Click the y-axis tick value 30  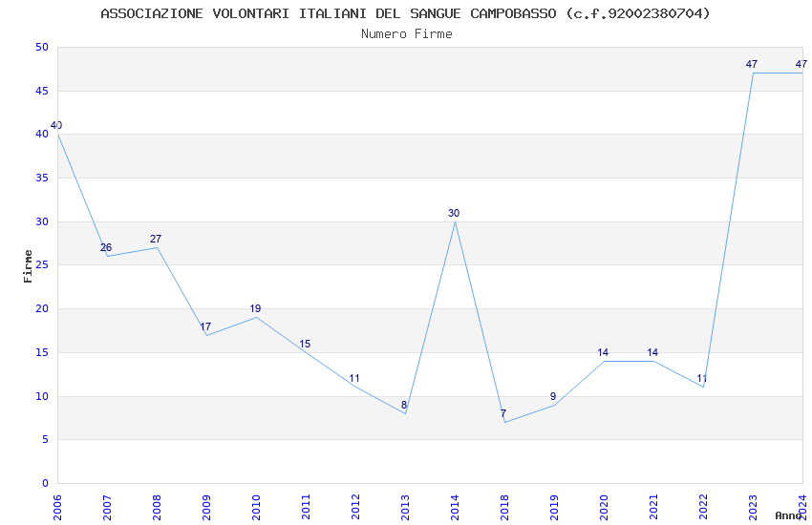pyautogui.click(x=42, y=221)
